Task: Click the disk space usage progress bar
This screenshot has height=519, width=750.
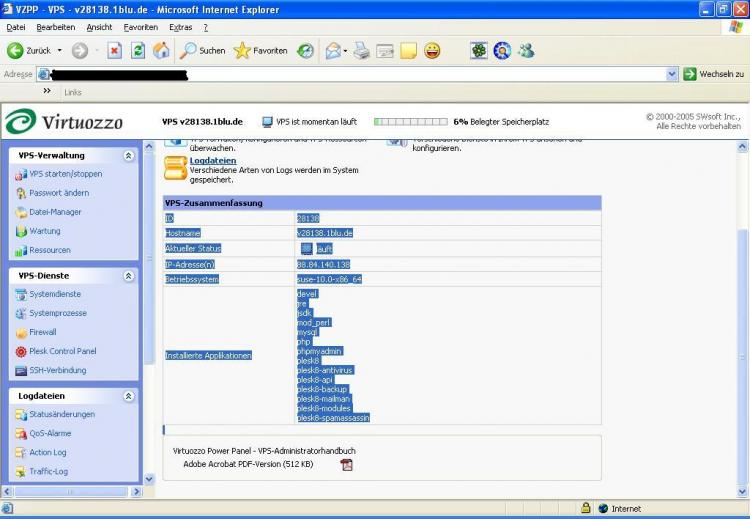Action: coord(411,122)
